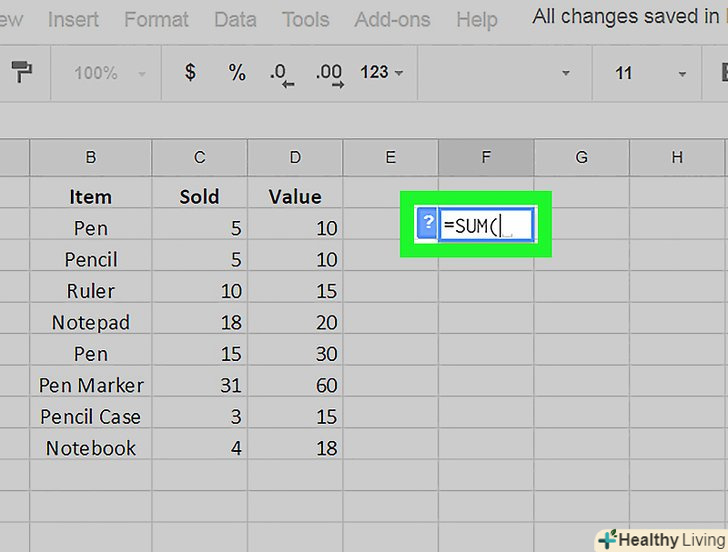Select the Pen Marker cell

point(91,385)
